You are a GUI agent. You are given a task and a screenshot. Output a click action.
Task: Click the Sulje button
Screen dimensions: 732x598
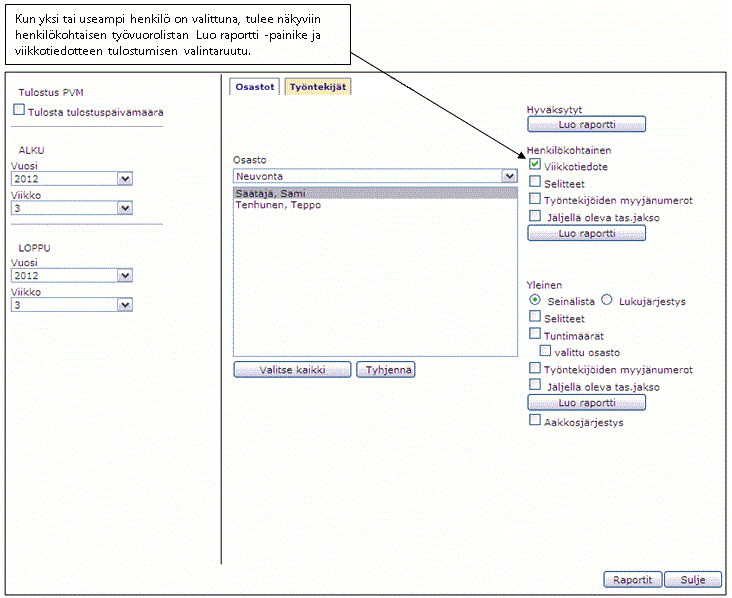point(693,579)
